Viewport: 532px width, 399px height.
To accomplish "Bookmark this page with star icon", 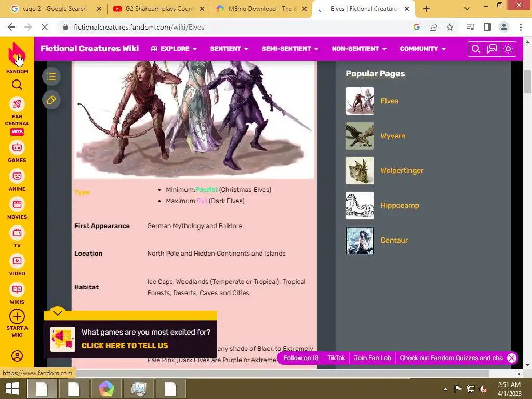I will click(x=450, y=27).
